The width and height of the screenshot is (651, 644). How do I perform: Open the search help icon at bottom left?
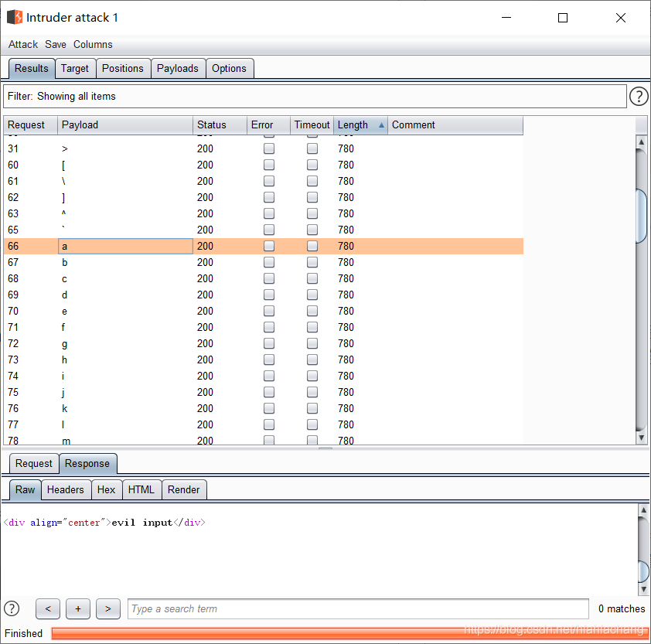(x=12, y=608)
